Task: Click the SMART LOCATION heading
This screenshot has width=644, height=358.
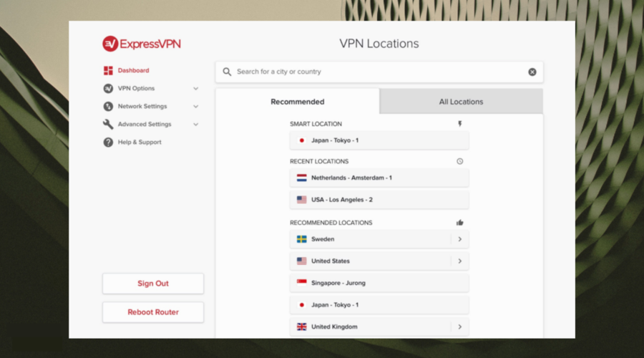Action: point(316,124)
